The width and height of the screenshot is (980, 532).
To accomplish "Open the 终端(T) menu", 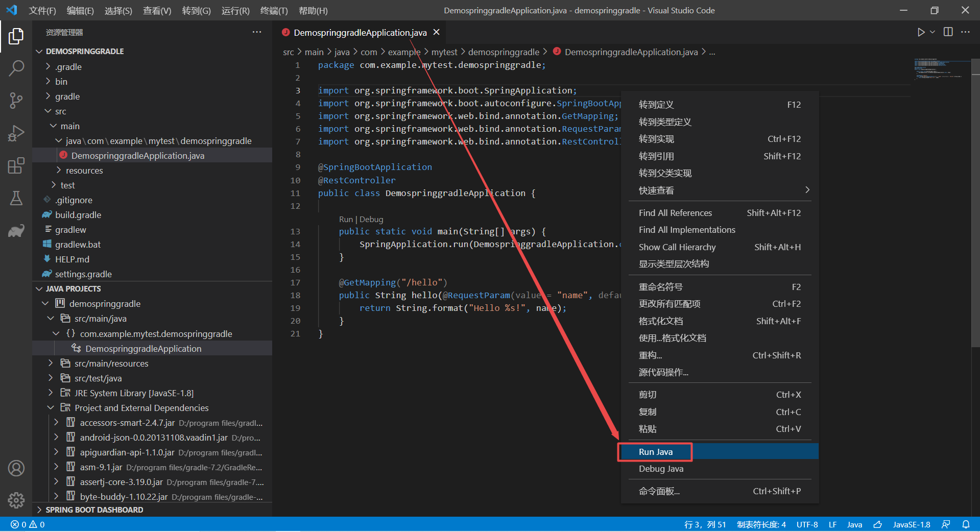I will pos(274,11).
